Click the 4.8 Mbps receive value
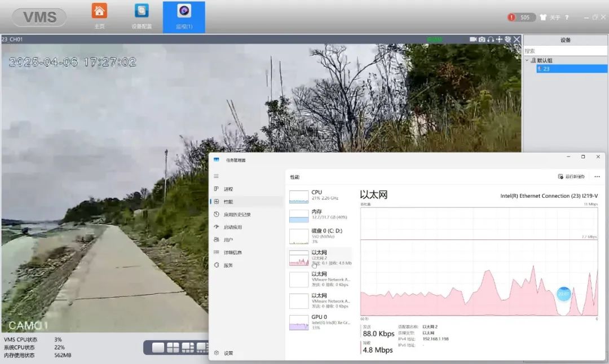The image size is (609, 364). point(378,350)
